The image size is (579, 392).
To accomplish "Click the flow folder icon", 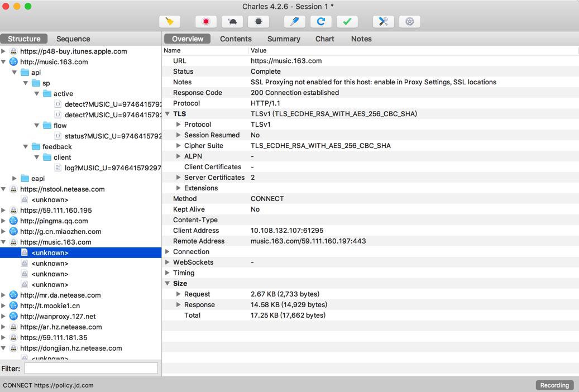I will tap(47, 125).
